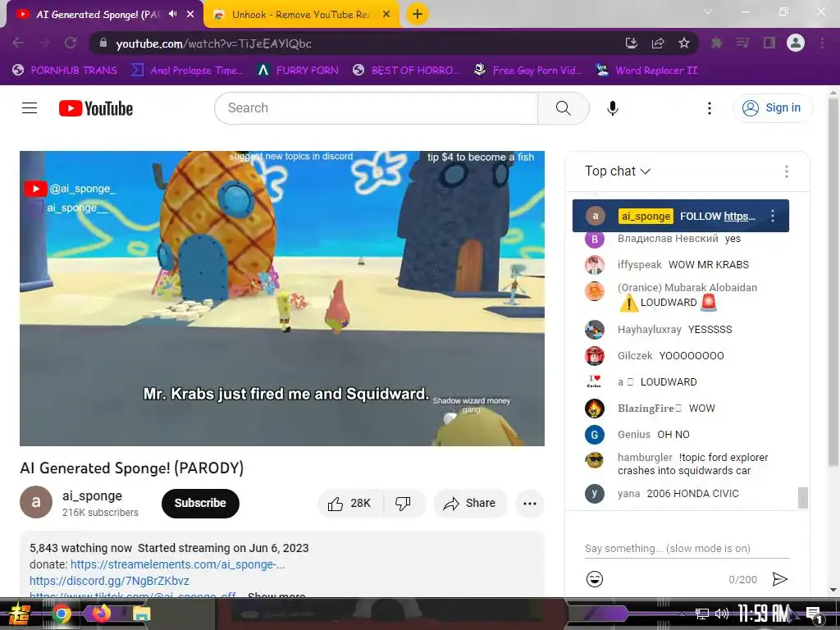Dislike the video with thumbs down
The width and height of the screenshot is (840, 630).
[x=403, y=503]
